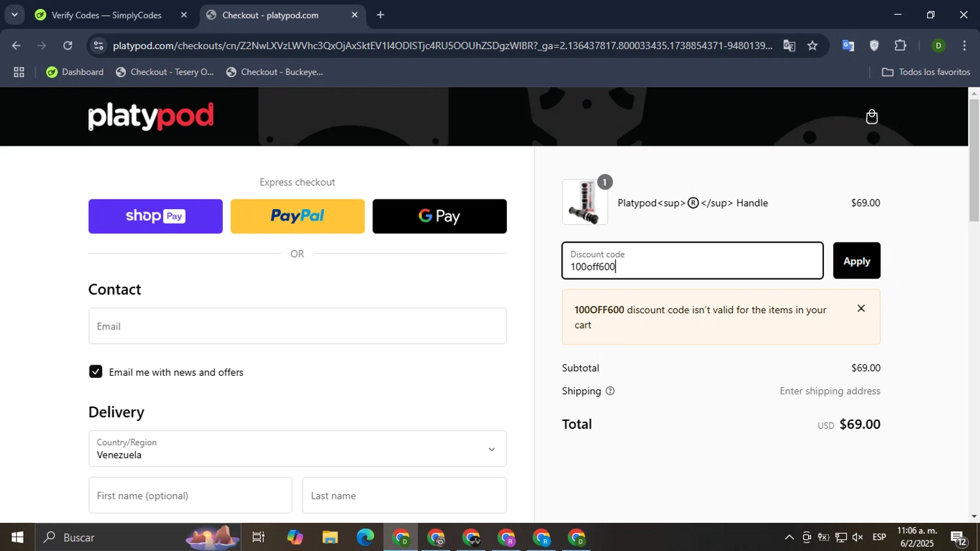
Task: Click the Last name field
Action: tap(404, 495)
